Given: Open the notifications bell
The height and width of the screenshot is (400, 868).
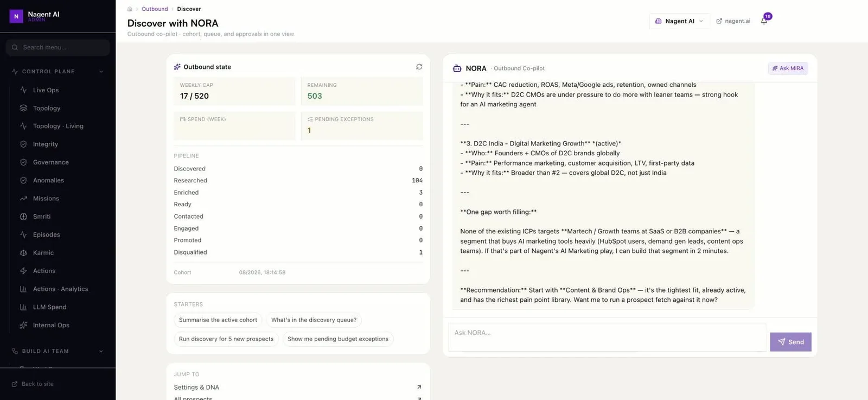Looking at the screenshot, I should (x=764, y=21).
